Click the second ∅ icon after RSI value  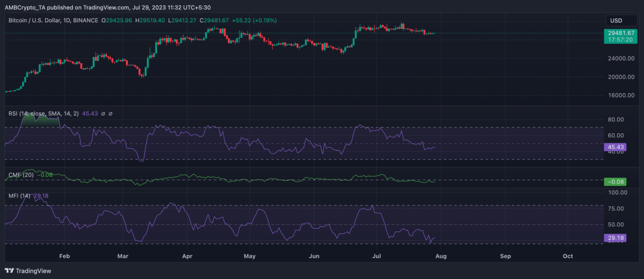(110, 113)
